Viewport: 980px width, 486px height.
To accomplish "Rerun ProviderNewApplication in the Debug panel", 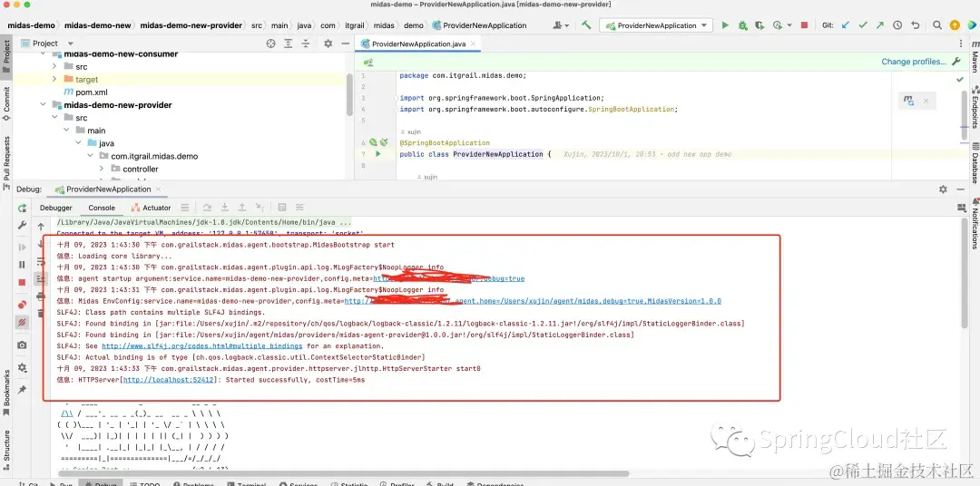I will click(x=22, y=208).
